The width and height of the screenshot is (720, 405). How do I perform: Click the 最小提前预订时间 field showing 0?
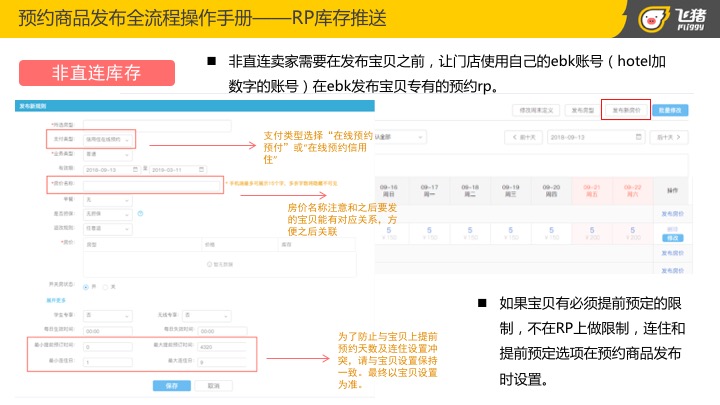point(108,347)
